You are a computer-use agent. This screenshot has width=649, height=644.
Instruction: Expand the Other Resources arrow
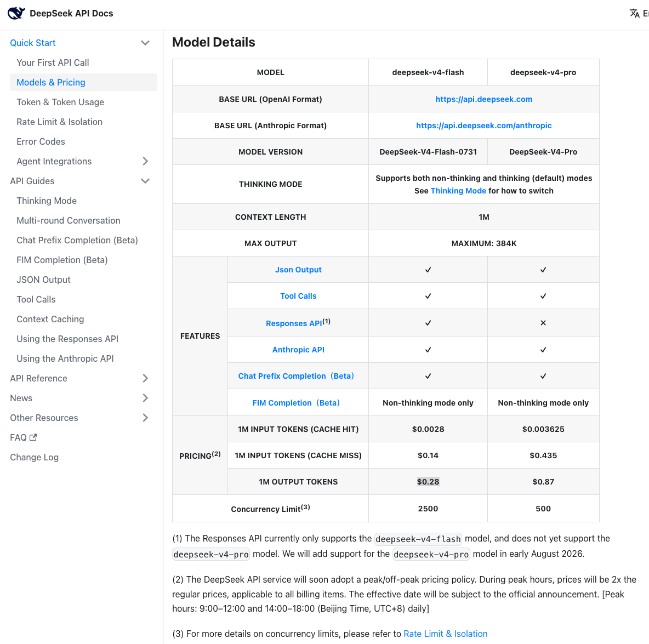point(145,418)
